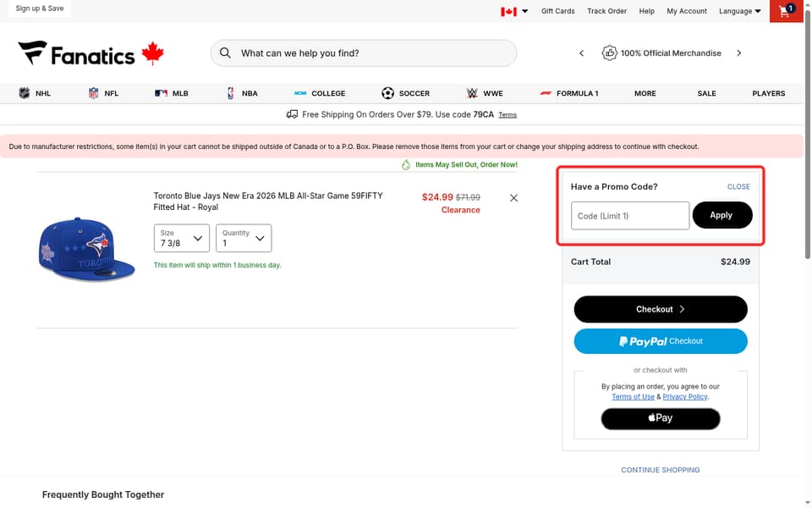Open the MORE menu
812x508 pixels.
(645, 93)
